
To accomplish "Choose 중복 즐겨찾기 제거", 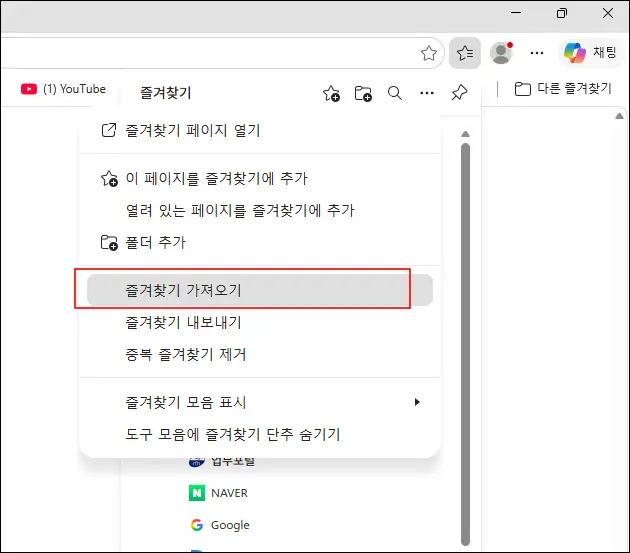I will click(x=260, y=354).
